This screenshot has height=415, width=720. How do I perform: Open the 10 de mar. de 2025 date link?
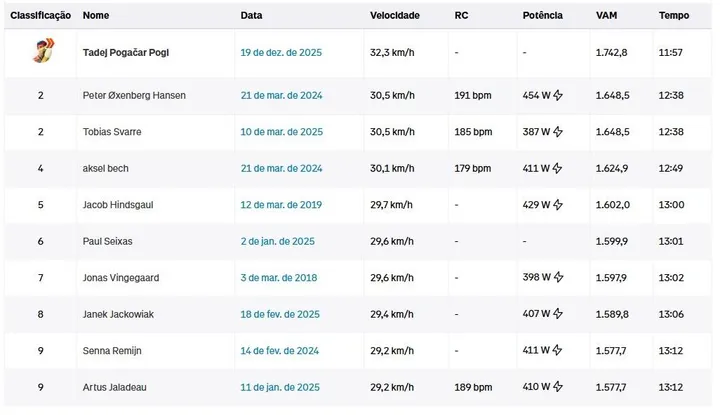(281, 132)
